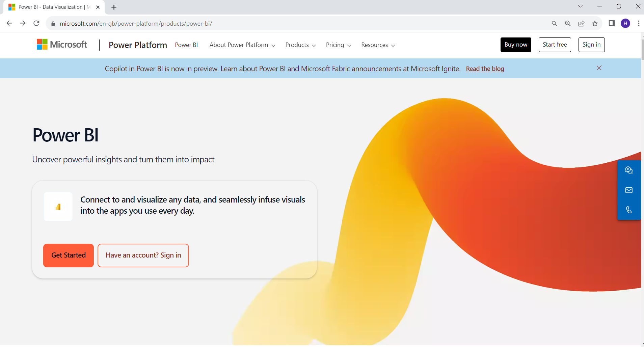This screenshot has width=644, height=347.
Task: Click the padlock site info icon
Action: (53, 24)
